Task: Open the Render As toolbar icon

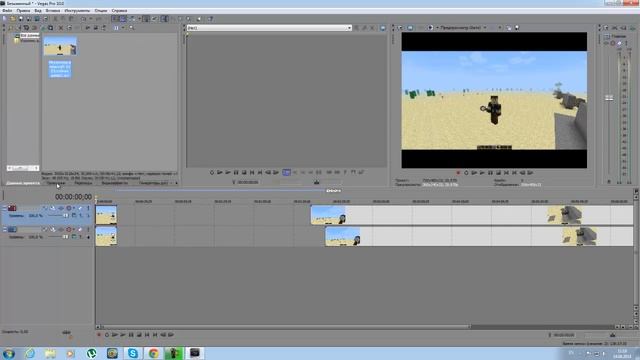Action: [x=37, y=19]
